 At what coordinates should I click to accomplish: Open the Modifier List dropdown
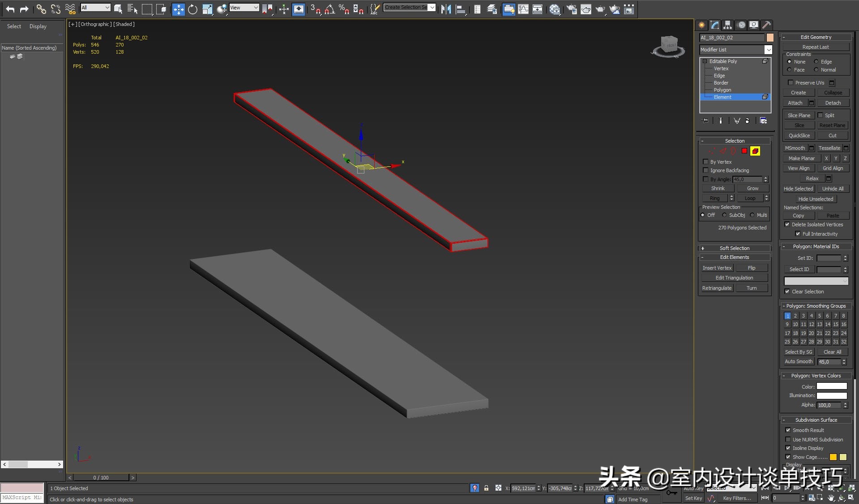[x=735, y=50]
